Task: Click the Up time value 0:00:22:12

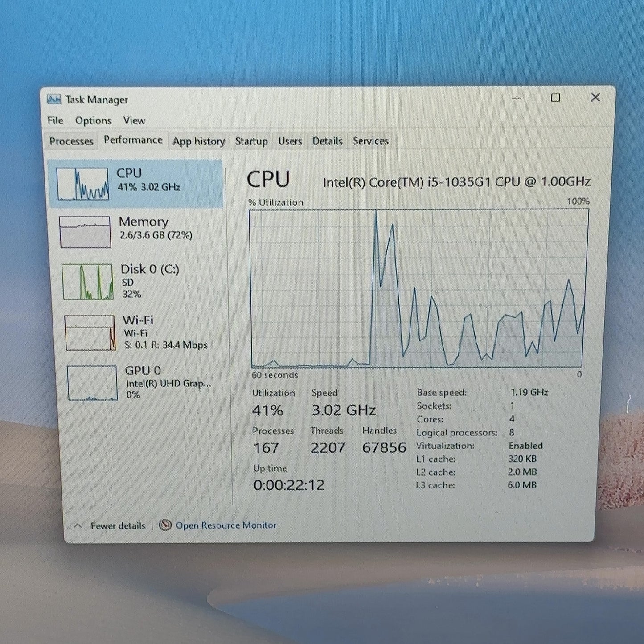Action: coord(289,485)
